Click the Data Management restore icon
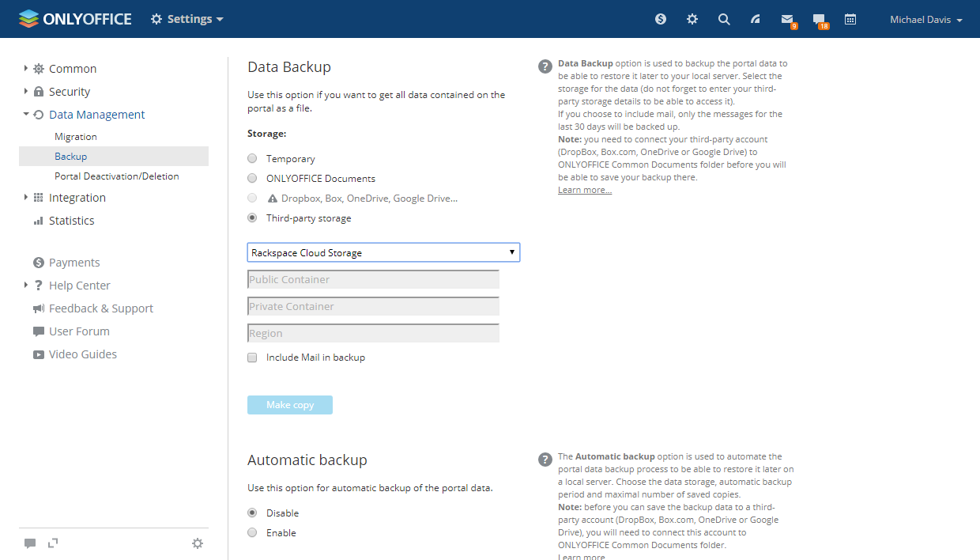Image resolution: width=980 pixels, height=560 pixels. point(39,115)
